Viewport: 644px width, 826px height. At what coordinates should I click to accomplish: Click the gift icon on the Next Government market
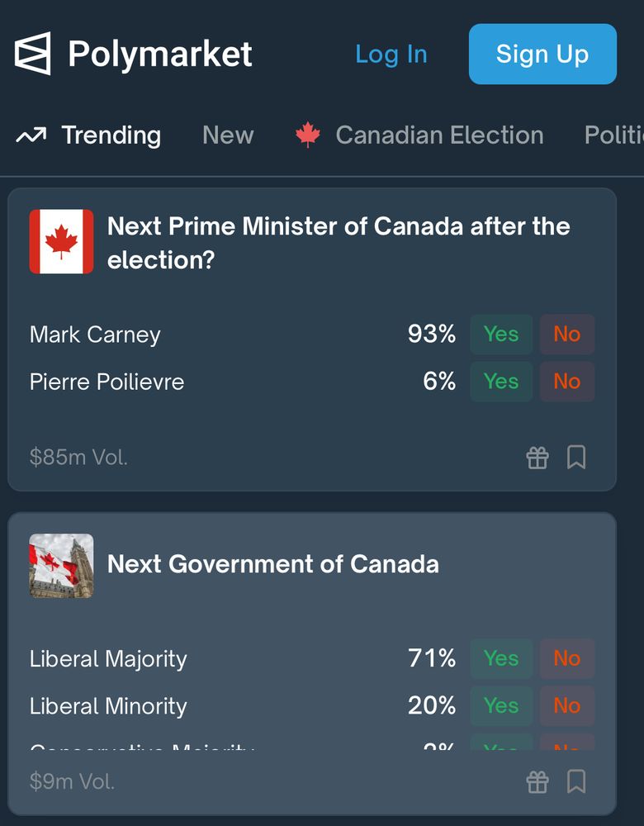point(537,781)
